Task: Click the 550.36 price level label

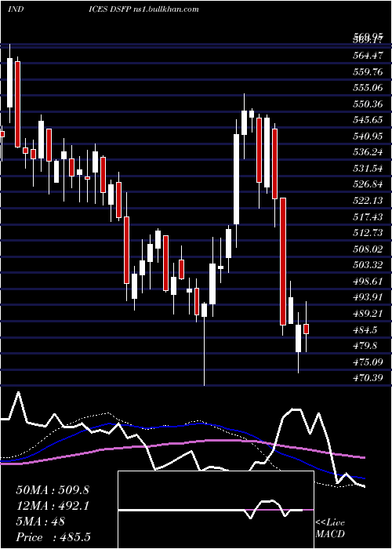Action: tap(368, 104)
